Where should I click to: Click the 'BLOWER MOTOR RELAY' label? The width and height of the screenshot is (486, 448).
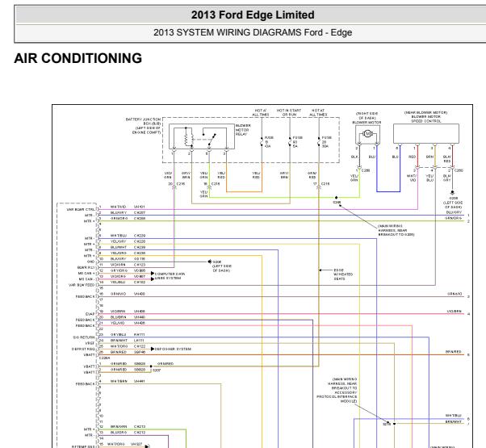243,130
